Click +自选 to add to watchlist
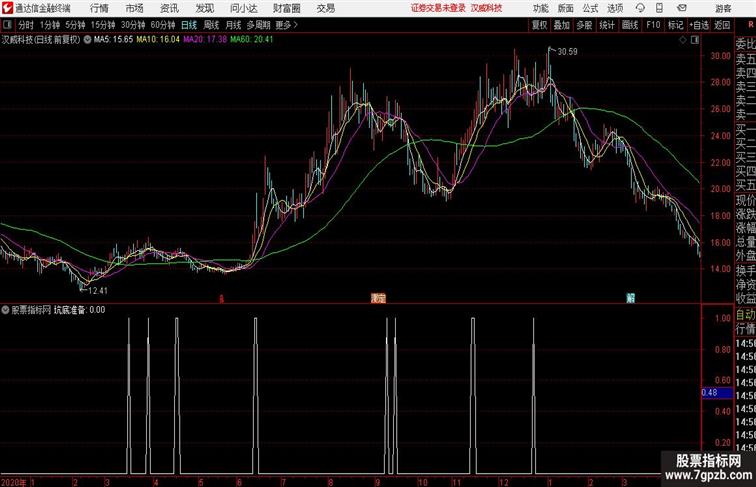 699,25
